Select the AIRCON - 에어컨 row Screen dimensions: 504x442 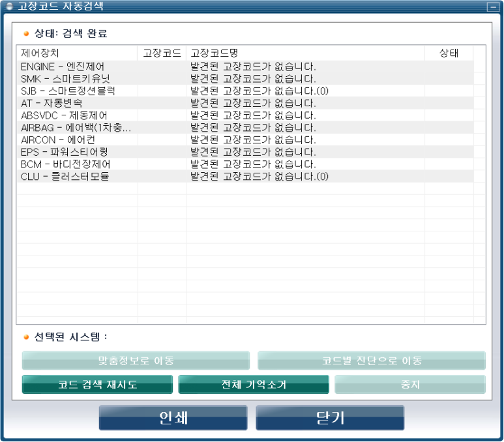[x=245, y=140]
